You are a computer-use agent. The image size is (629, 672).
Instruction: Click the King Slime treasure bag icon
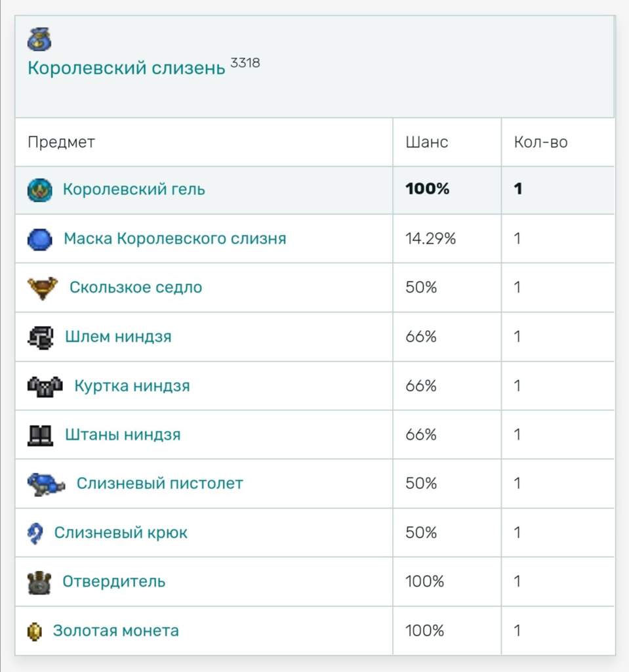tap(39, 39)
